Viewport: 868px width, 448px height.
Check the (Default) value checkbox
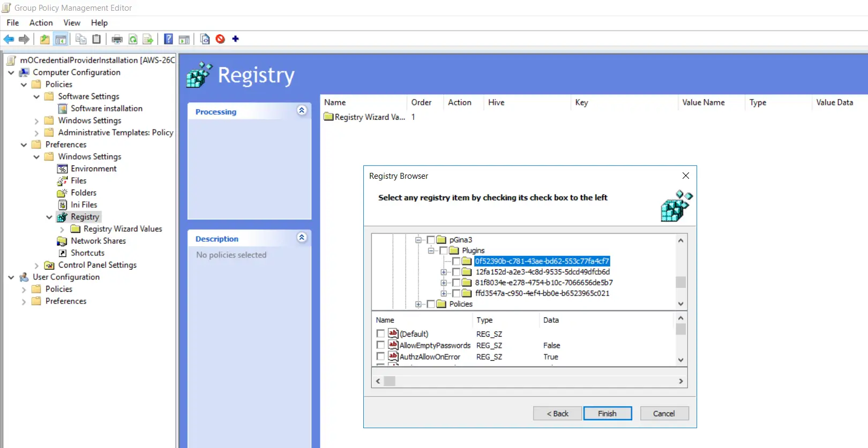click(380, 333)
